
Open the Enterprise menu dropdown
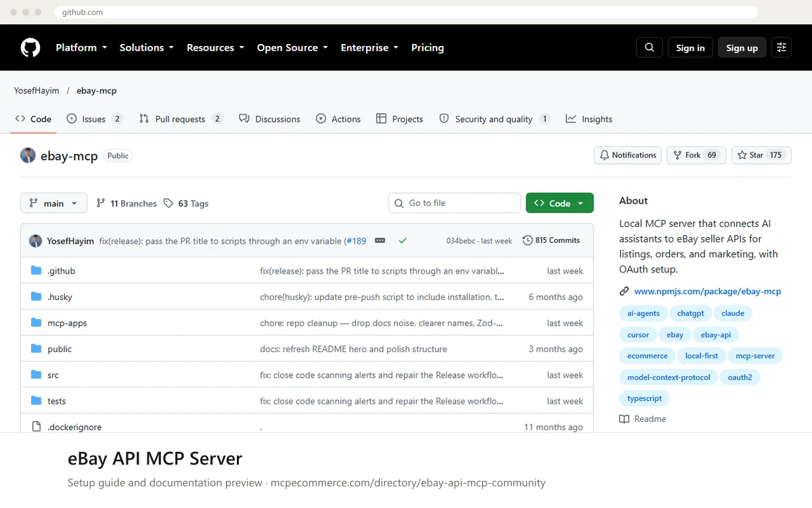369,47
